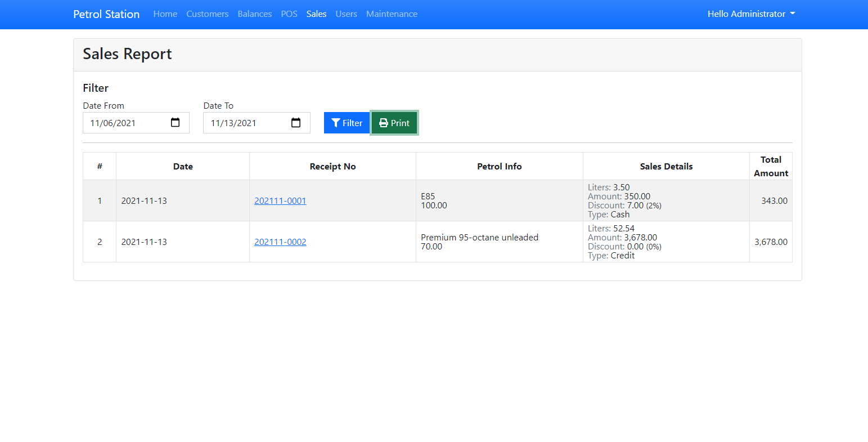Open the Date To calendar picker icon
The height and width of the screenshot is (442, 868).
pyautogui.click(x=296, y=123)
